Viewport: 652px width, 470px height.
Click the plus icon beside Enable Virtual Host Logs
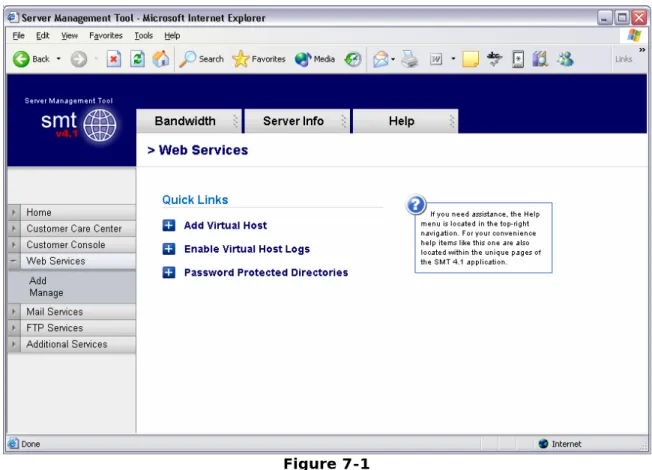(x=168, y=249)
